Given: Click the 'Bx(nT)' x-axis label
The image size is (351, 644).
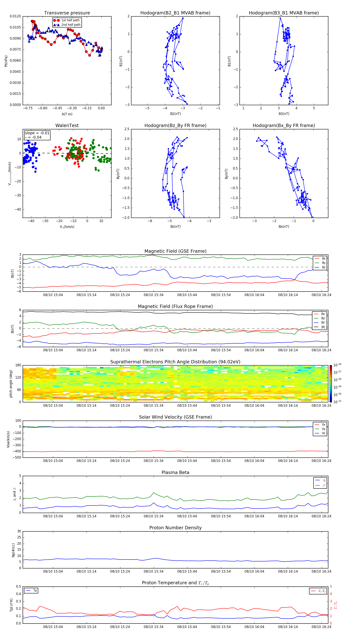Looking at the screenshot, I should (284, 227).
